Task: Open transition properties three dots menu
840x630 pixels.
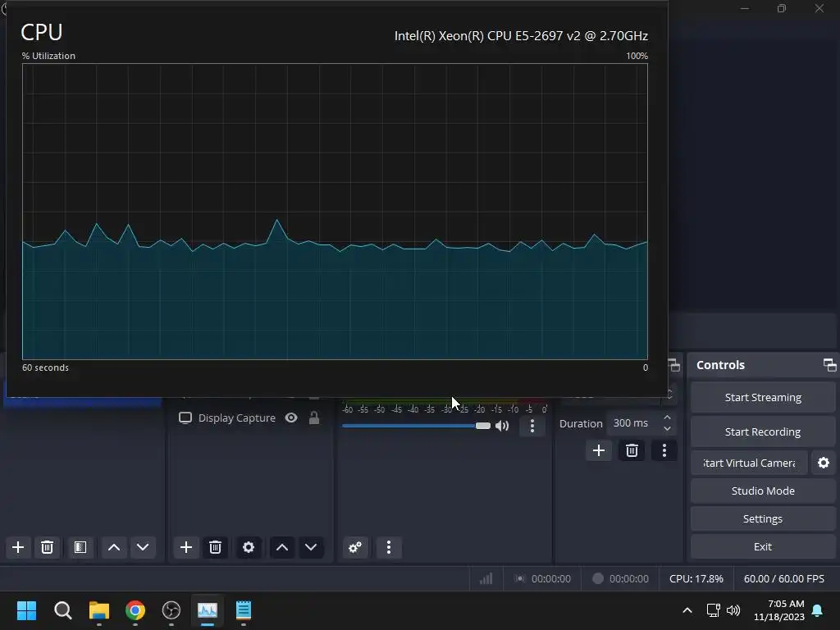Action: [x=664, y=450]
